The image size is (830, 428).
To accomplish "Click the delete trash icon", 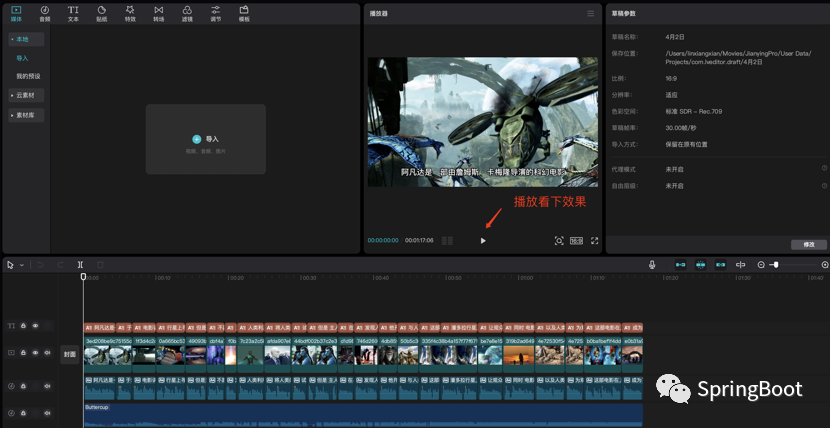I will pos(100,265).
